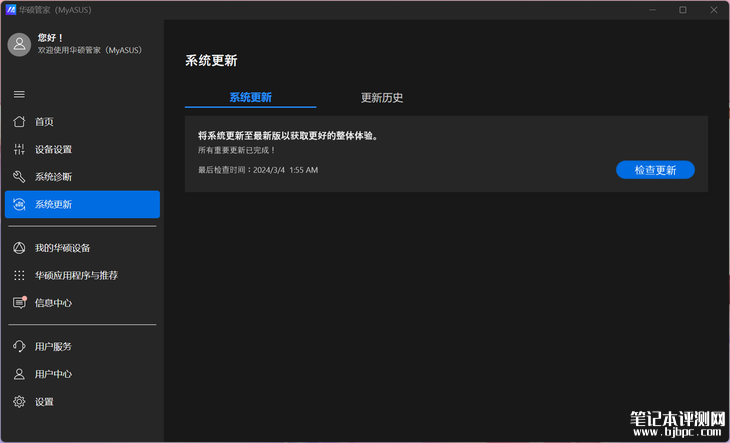The width and height of the screenshot is (730, 443).
Task: Open 首页 in the sidebar
Action: [82, 122]
